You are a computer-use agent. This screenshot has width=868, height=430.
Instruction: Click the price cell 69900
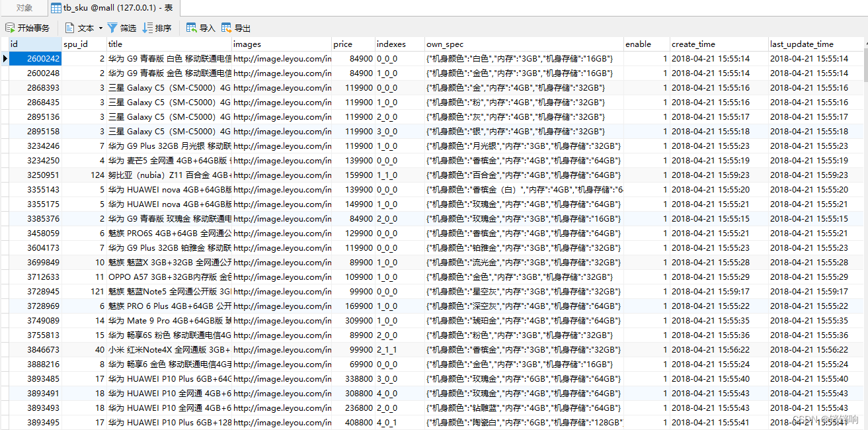(x=353, y=364)
